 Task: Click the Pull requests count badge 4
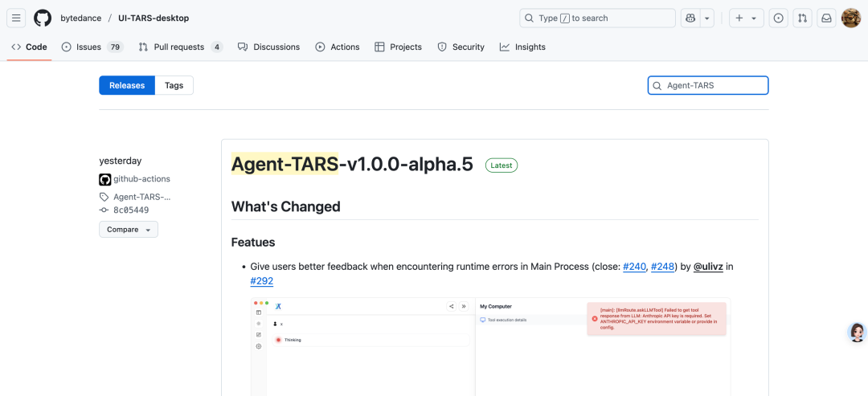217,47
